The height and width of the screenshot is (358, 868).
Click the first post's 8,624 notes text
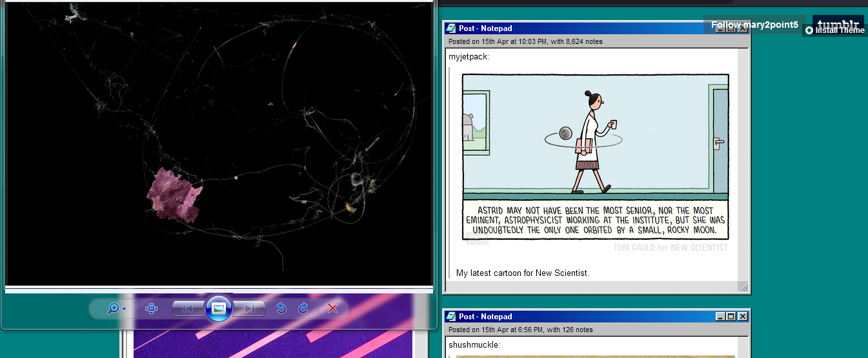click(x=584, y=42)
